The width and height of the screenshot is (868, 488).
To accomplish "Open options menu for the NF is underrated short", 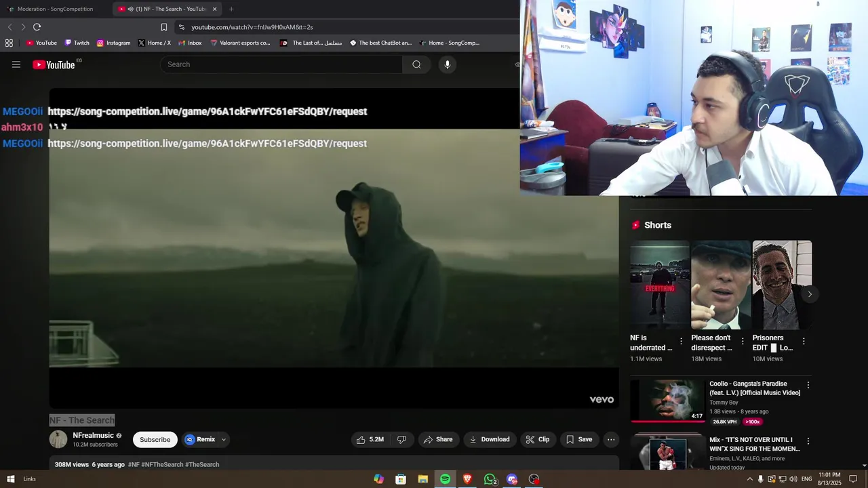I will pos(682,341).
